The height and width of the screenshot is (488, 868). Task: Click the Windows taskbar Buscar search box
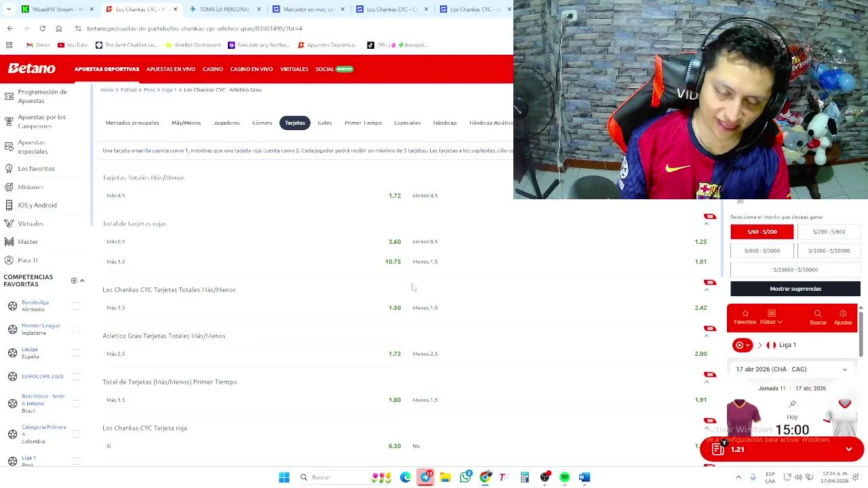coord(332,477)
